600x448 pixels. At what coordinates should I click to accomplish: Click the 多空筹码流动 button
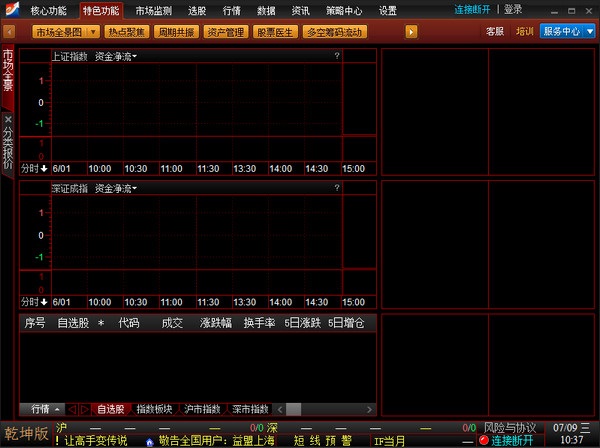tap(334, 32)
